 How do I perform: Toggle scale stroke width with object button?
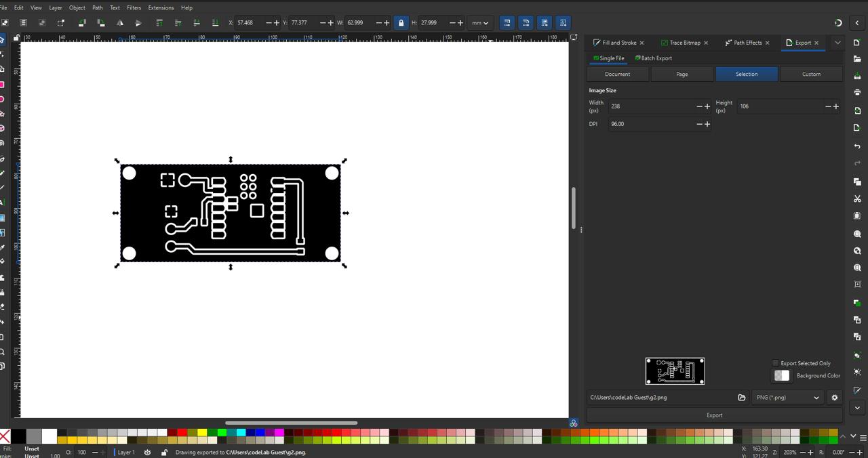[x=507, y=22]
